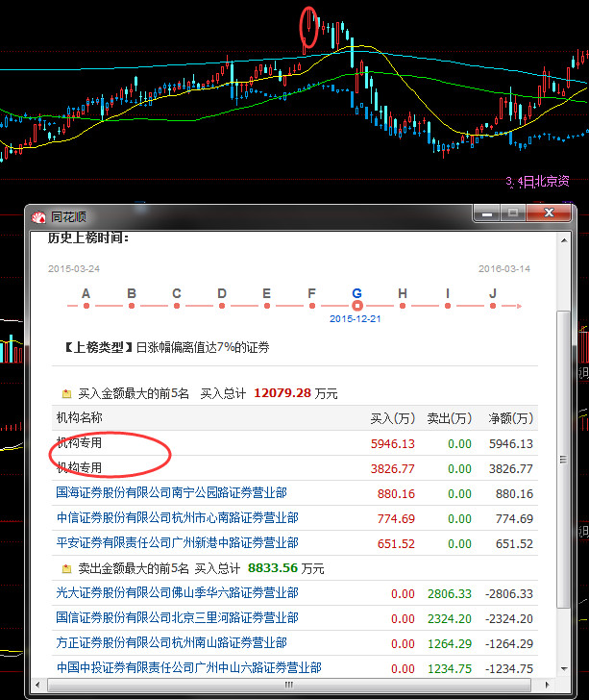Viewport: 589px width, 700px height.
Task: Open 光大证券佛山季华六路证券营业部 link
Action: 177,593
